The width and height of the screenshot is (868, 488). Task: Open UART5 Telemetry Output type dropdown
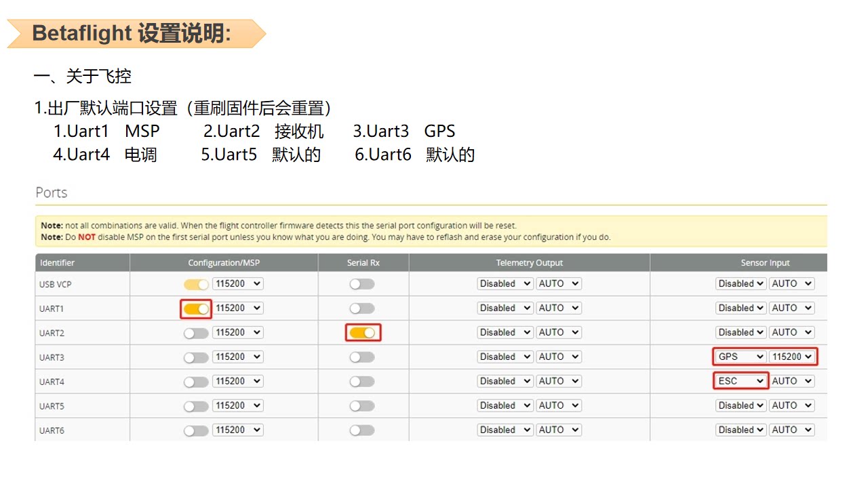505,406
